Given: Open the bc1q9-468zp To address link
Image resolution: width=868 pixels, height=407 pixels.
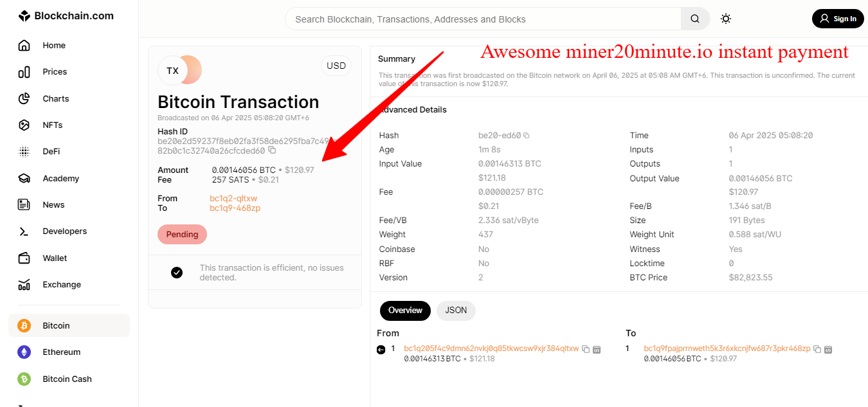Looking at the screenshot, I should point(235,208).
